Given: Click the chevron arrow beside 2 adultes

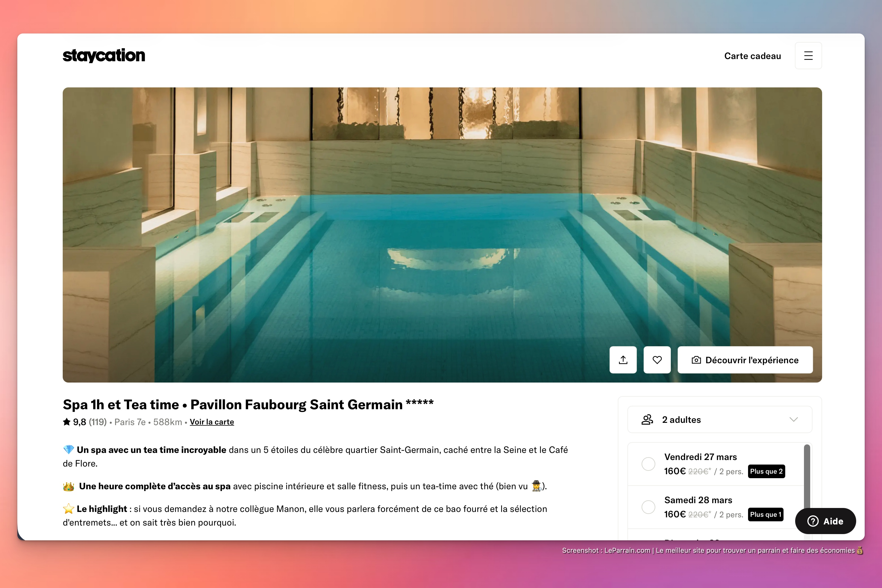Looking at the screenshot, I should click(x=793, y=420).
